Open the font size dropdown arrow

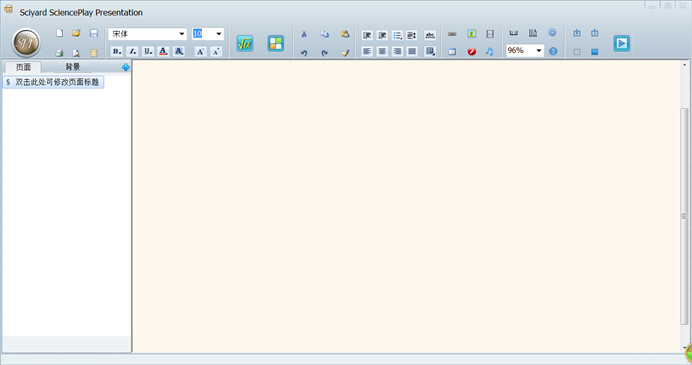[x=218, y=34]
